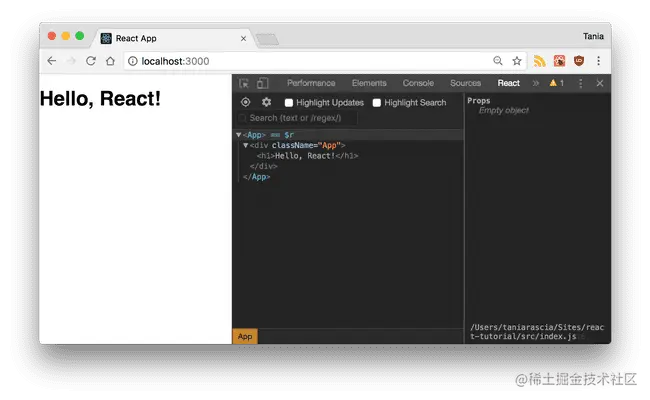Close the DevTools panel

pos(600,83)
